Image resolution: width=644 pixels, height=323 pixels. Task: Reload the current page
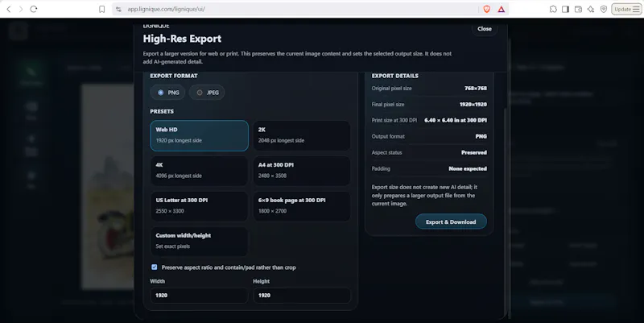[x=34, y=9]
